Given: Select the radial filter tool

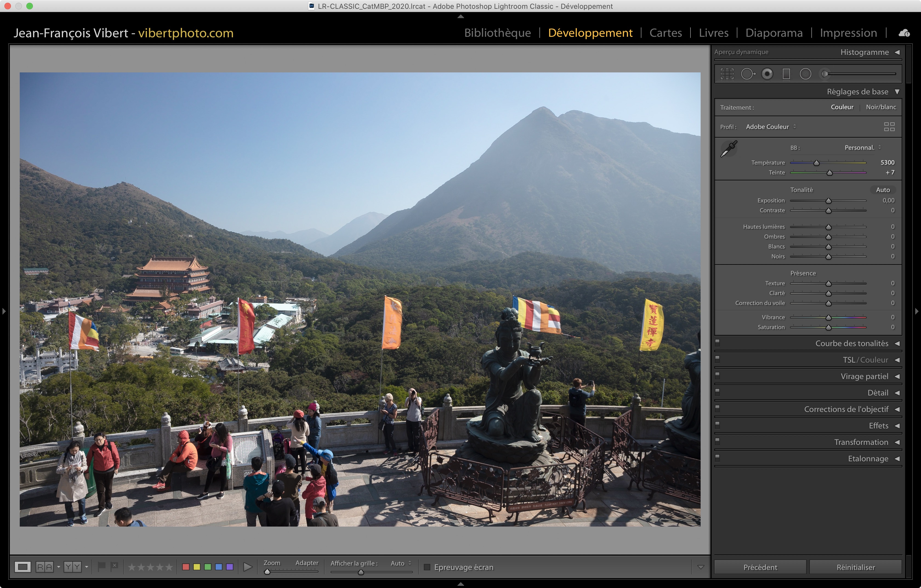Looking at the screenshot, I should pos(806,74).
